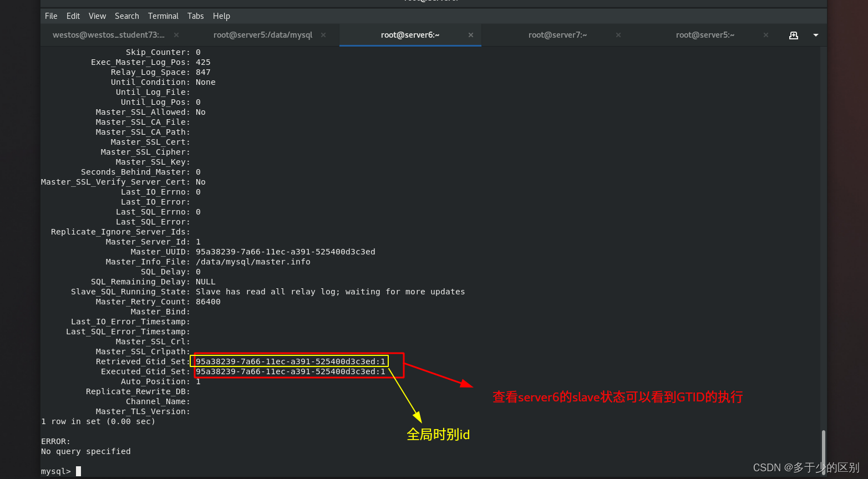Click the Executed_Gtid_Set value

click(x=291, y=371)
